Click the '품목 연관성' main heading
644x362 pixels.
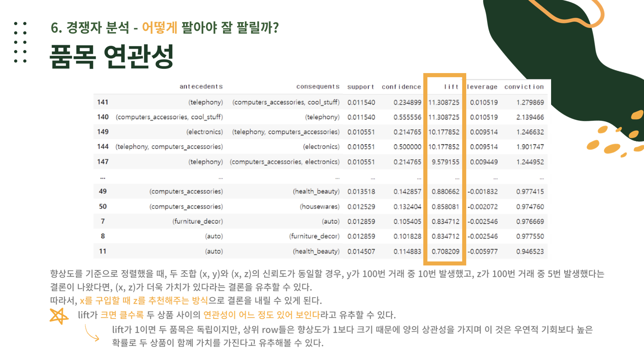112,56
